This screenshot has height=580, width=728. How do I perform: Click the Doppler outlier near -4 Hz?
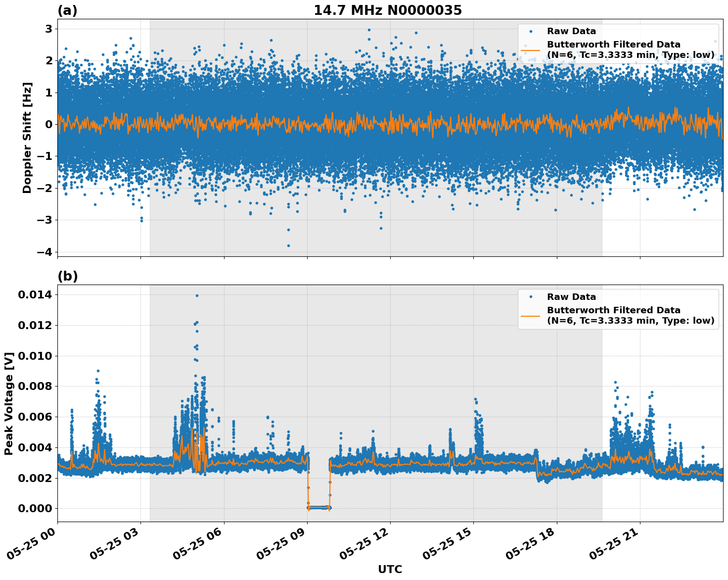click(288, 246)
